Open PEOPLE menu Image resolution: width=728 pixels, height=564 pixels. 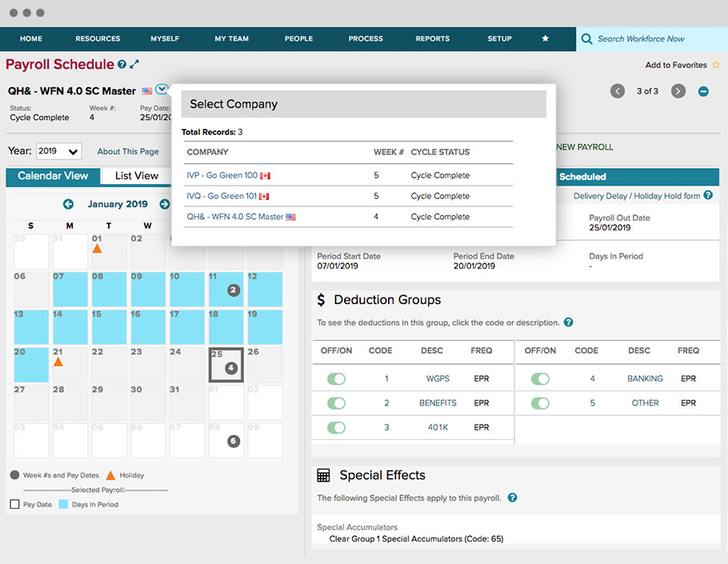click(298, 38)
